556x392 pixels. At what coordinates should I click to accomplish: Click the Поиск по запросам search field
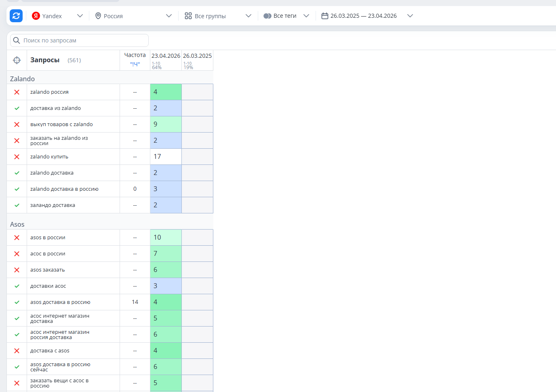pyautogui.click(x=79, y=40)
